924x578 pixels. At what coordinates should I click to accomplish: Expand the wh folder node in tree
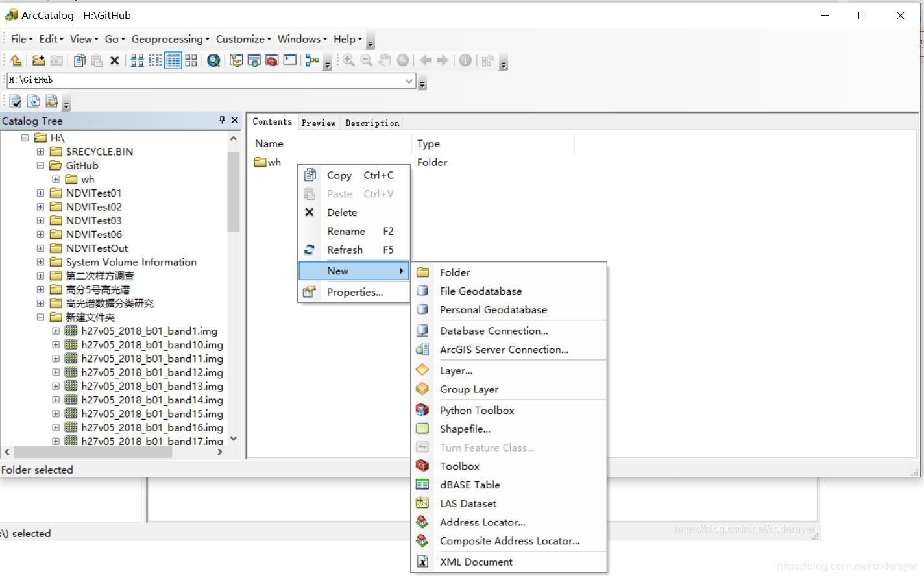click(x=56, y=179)
